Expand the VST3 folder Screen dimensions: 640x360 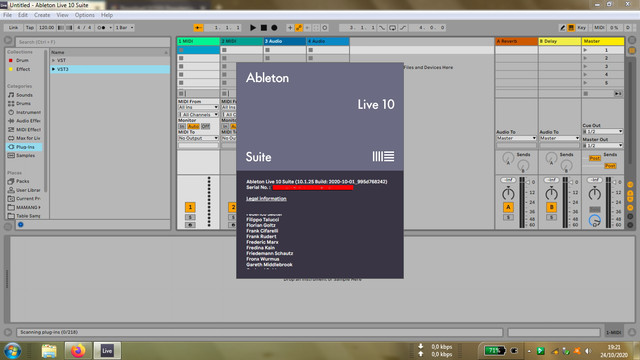pos(53,69)
